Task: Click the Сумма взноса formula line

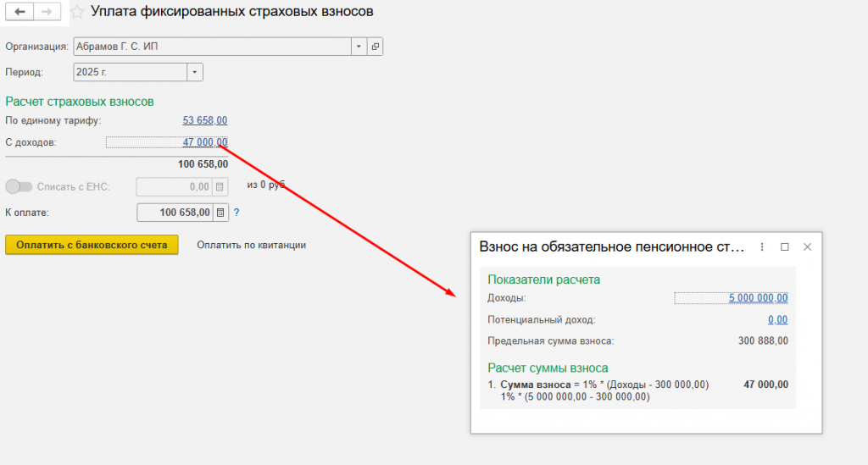Action: (604, 385)
